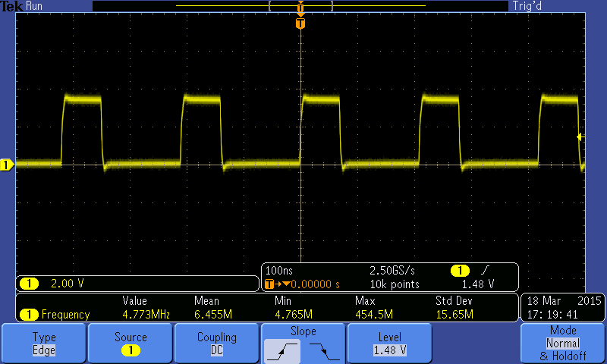Open the Mode Normal & Holdoff menu
Screen dimensions: 607x364
tap(563, 344)
